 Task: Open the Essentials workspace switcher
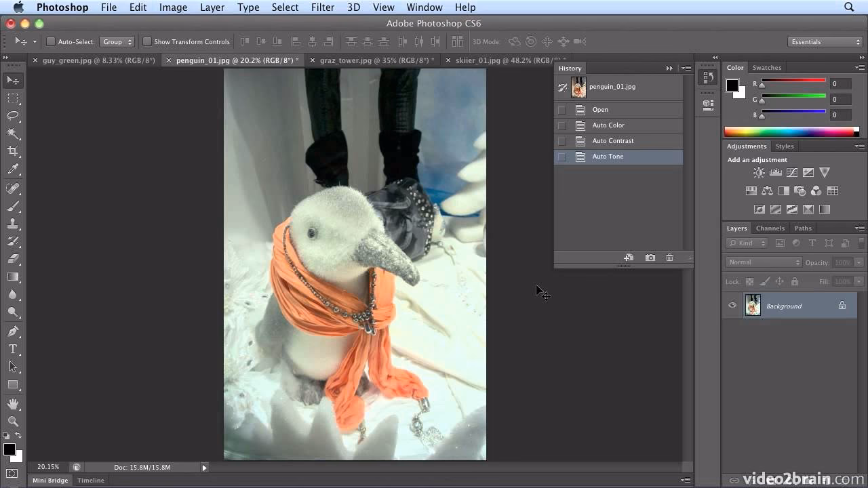pos(825,41)
